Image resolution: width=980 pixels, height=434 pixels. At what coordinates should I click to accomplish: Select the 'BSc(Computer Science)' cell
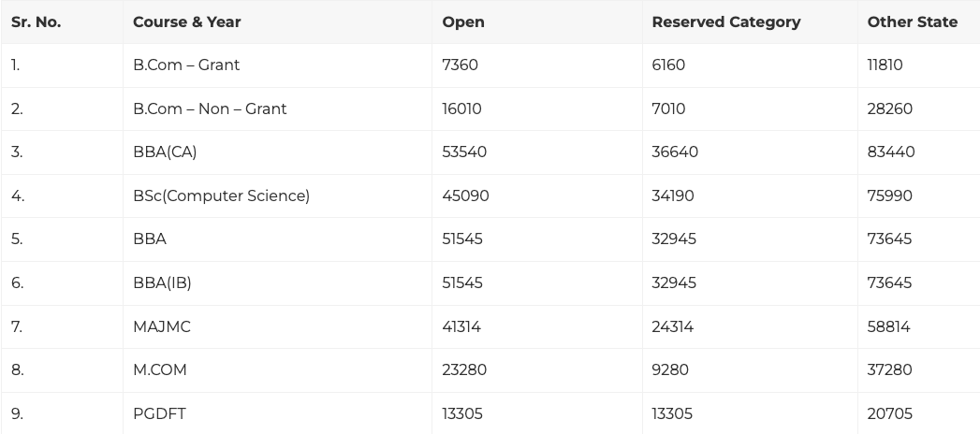[x=221, y=195]
